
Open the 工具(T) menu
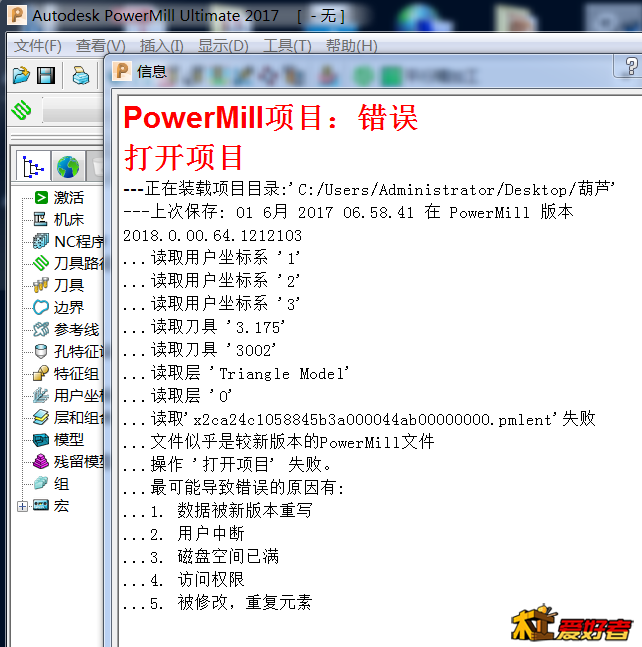(x=287, y=46)
